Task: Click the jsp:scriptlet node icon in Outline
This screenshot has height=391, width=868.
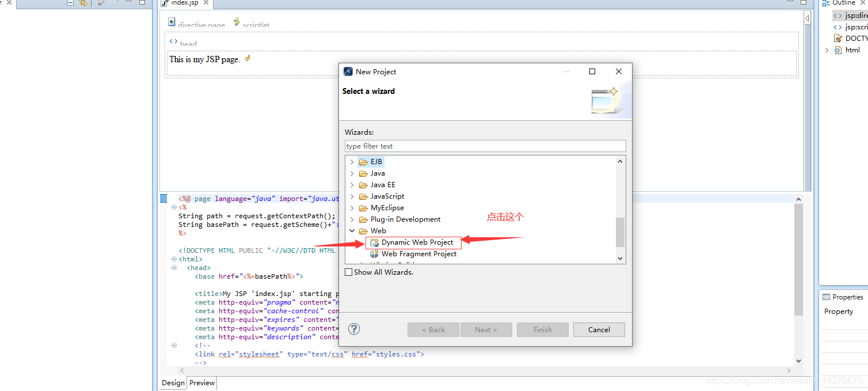Action: (x=837, y=27)
